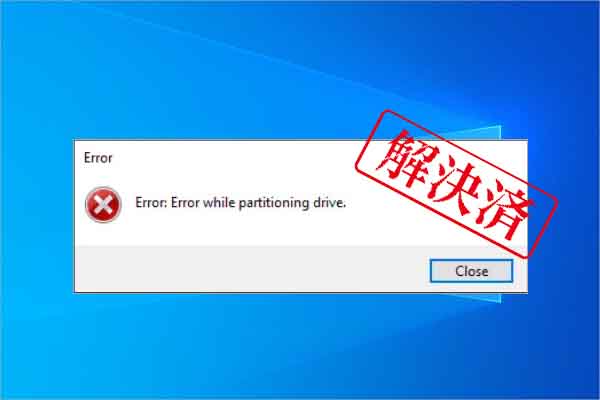Click the 決 character in the stamp

tap(455, 185)
